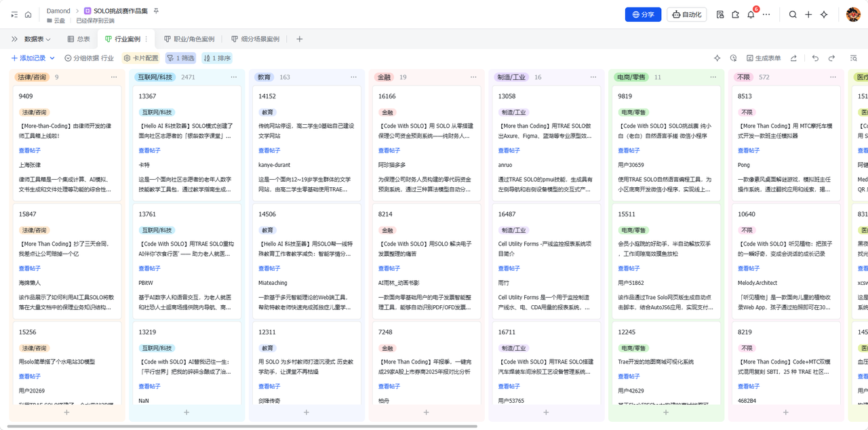Go to the home page icon
The height and width of the screenshot is (430, 868).
28,14
